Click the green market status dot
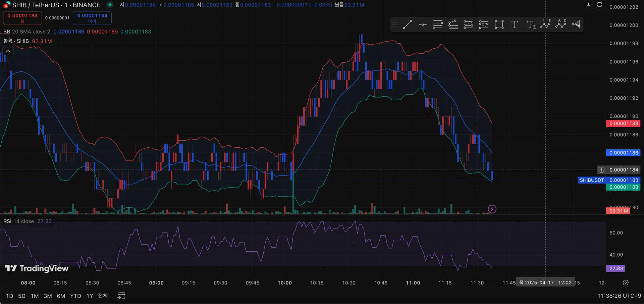 click(110, 5)
